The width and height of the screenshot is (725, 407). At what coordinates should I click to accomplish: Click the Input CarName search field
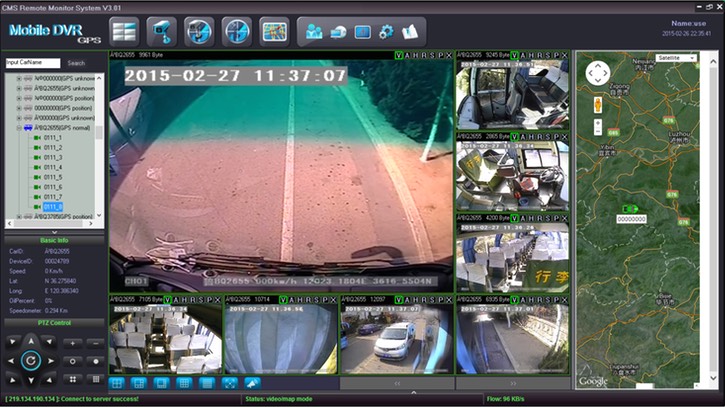point(32,63)
